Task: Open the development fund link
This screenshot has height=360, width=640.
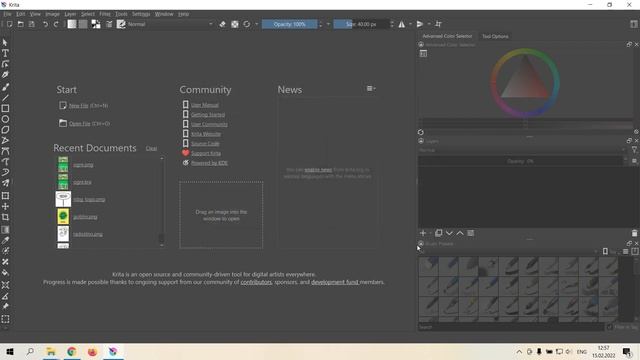Action: (x=335, y=282)
